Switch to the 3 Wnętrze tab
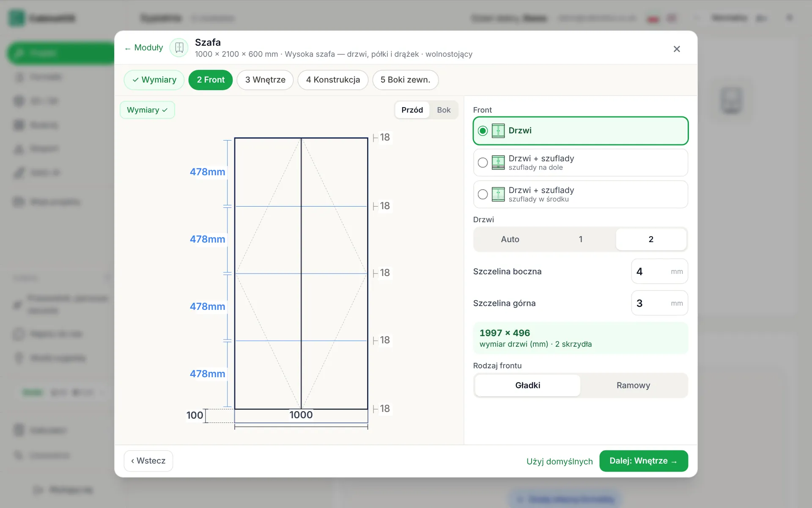812x508 pixels. pos(265,80)
